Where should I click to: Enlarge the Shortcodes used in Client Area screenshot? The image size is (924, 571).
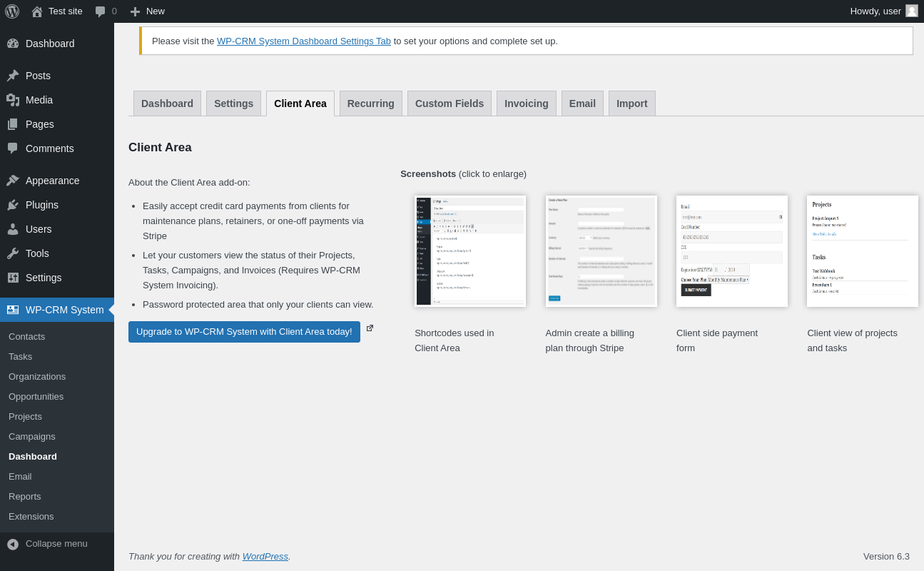click(470, 251)
